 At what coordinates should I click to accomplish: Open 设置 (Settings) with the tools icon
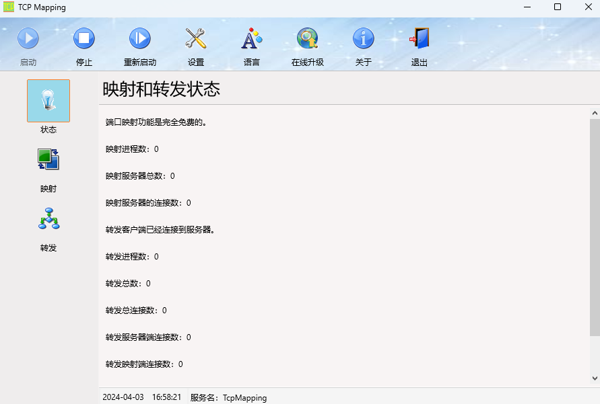pyautogui.click(x=196, y=40)
